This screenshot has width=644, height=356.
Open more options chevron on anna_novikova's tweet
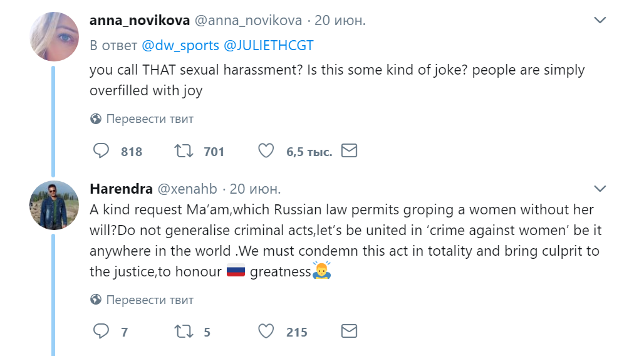600,19
